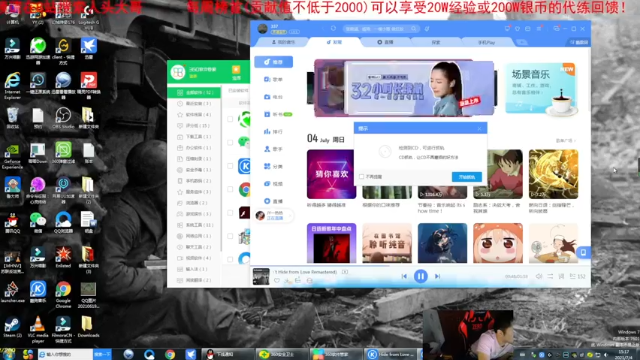640x360 pixels.
Task: Open Steam desktop icon
Action: coord(12,327)
